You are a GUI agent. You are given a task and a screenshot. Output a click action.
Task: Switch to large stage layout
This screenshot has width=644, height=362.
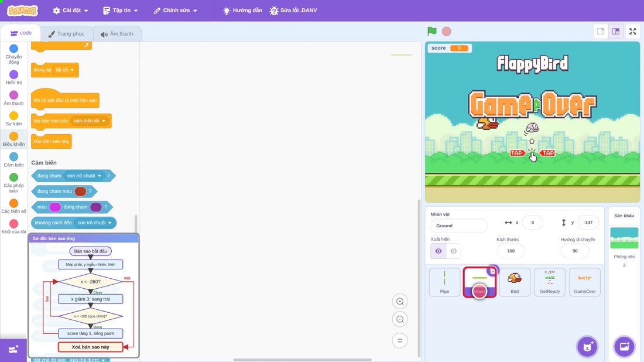point(616,31)
